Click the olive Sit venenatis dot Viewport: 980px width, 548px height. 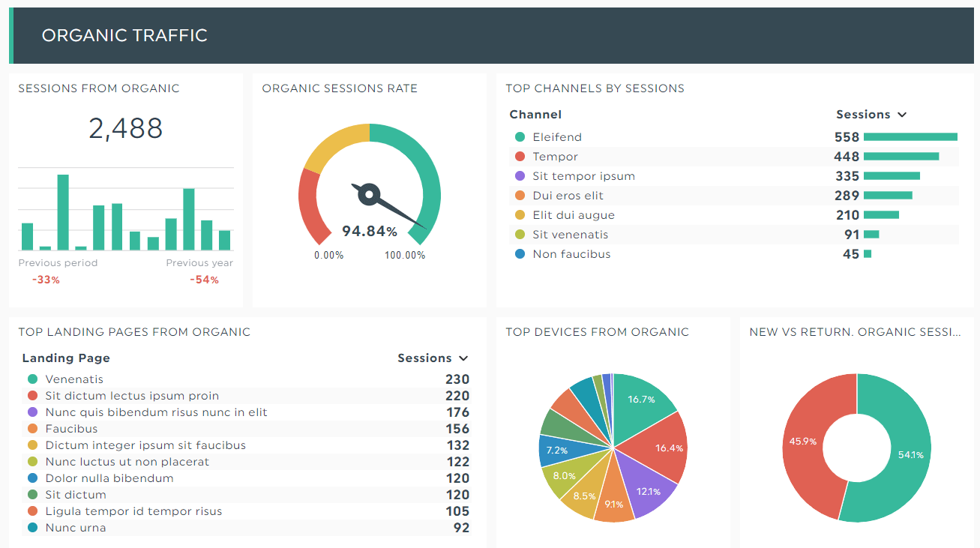pyautogui.click(x=520, y=235)
